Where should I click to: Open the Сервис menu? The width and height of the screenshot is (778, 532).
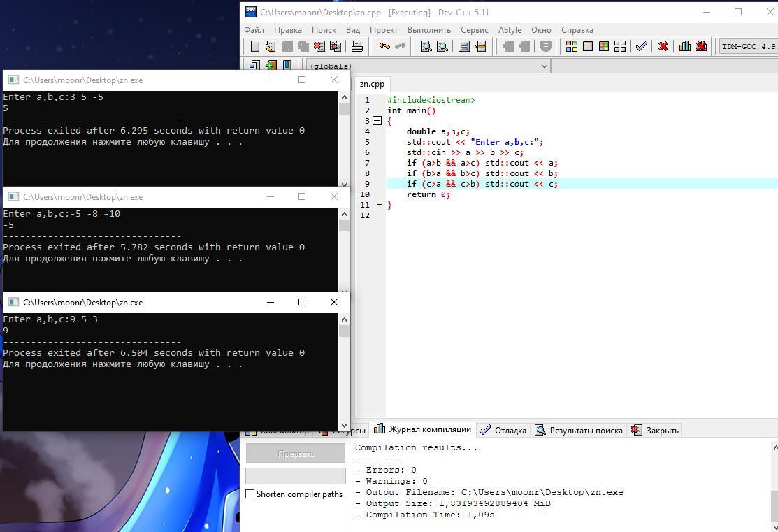[475, 30]
